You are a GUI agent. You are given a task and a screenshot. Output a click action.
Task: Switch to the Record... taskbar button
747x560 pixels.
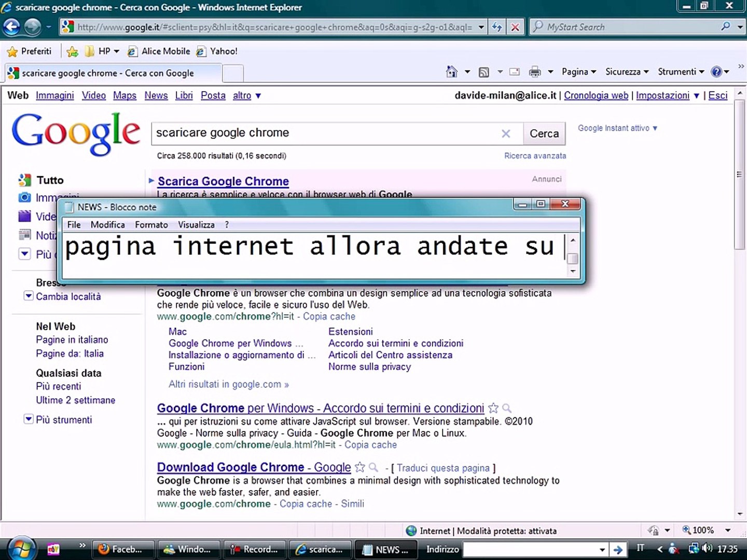coord(255,550)
